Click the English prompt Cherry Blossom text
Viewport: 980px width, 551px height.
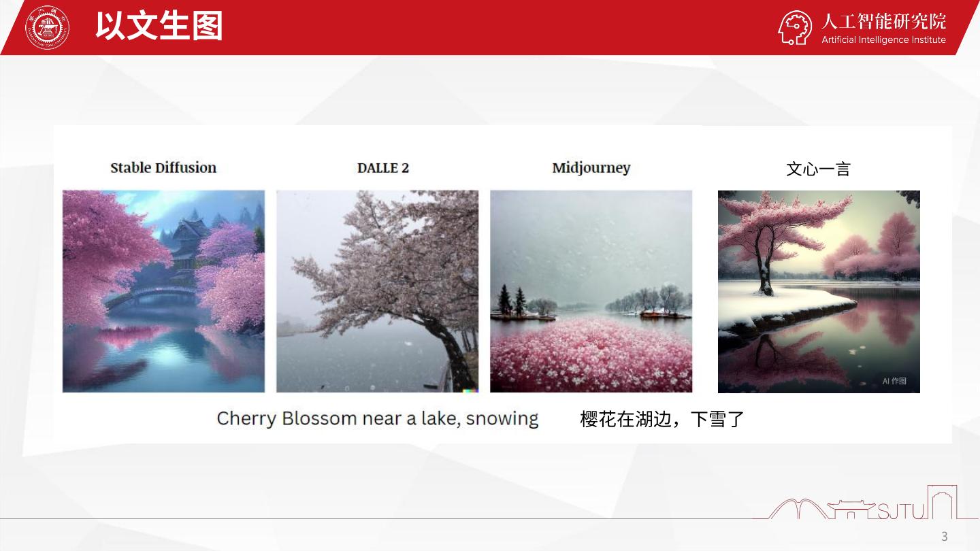tap(378, 418)
